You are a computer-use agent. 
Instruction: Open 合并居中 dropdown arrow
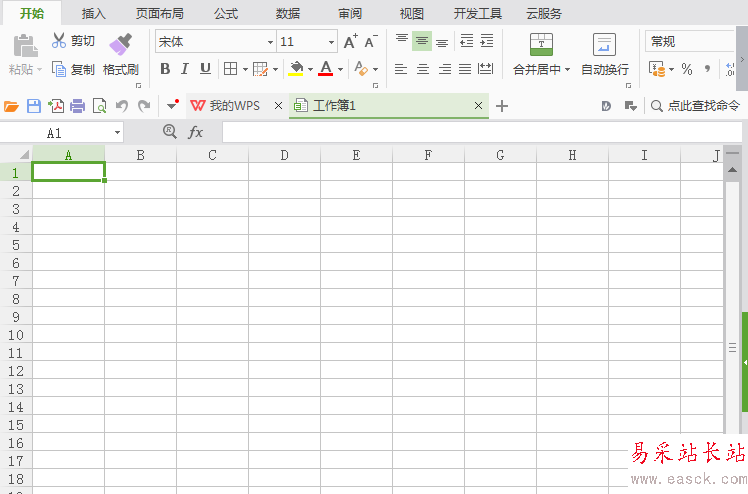(568, 70)
